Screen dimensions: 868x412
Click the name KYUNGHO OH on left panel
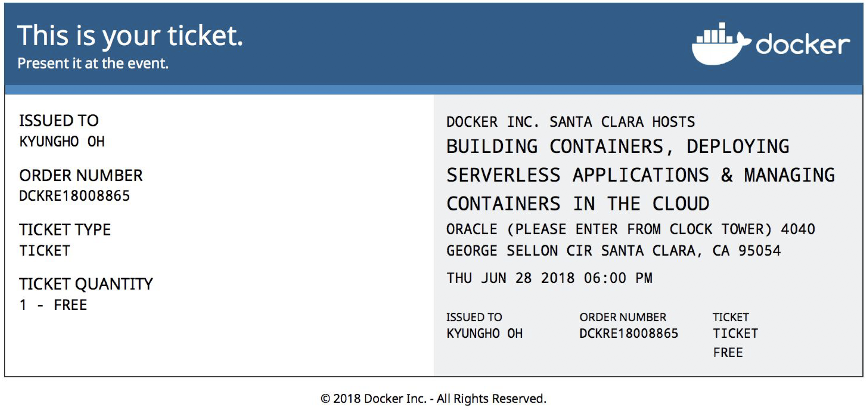coord(62,142)
